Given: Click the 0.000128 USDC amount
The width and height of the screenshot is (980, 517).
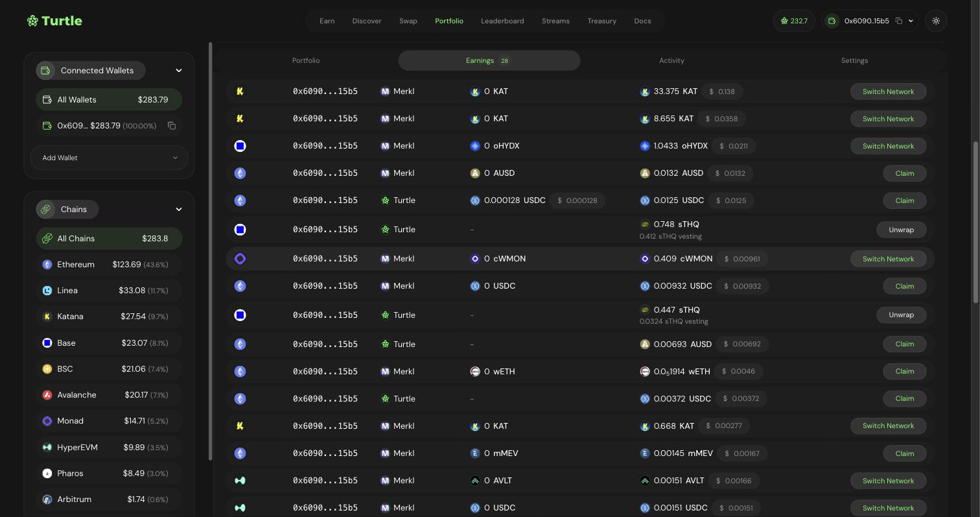Looking at the screenshot, I should tap(515, 200).
